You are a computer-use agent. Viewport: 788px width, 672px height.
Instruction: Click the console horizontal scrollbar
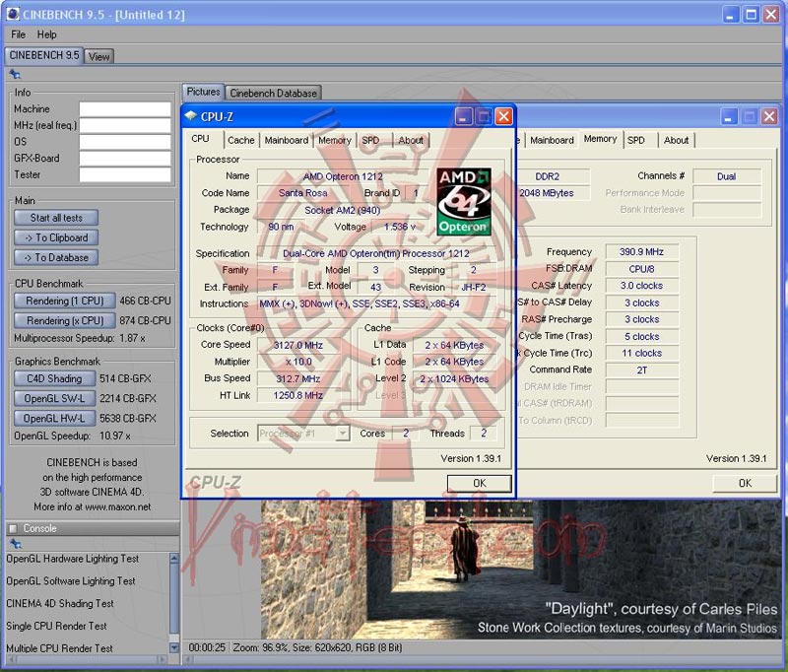pyautogui.click(x=88, y=659)
